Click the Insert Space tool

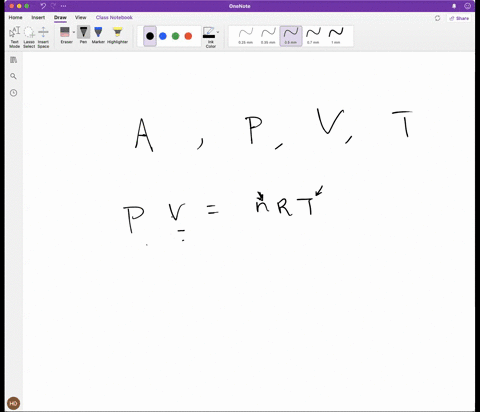coord(43,37)
